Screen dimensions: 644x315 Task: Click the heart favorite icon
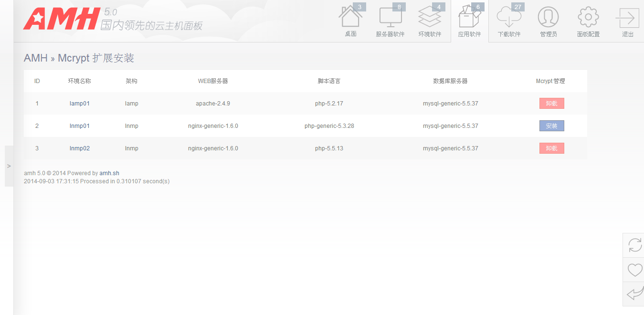coord(634,270)
